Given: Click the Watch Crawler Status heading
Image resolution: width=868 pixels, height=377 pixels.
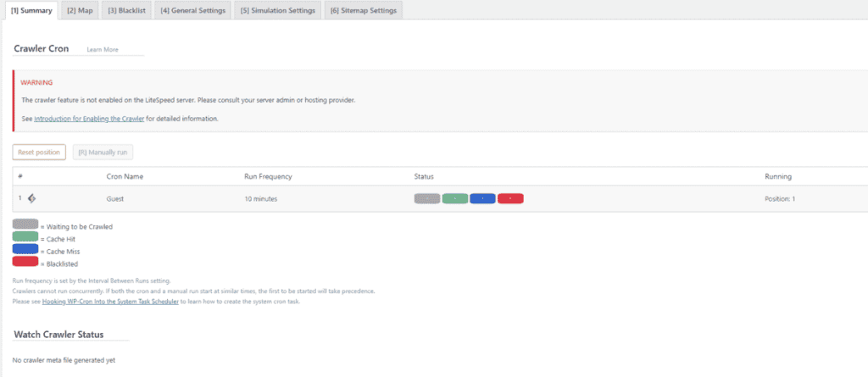Looking at the screenshot, I should coord(58,335).
